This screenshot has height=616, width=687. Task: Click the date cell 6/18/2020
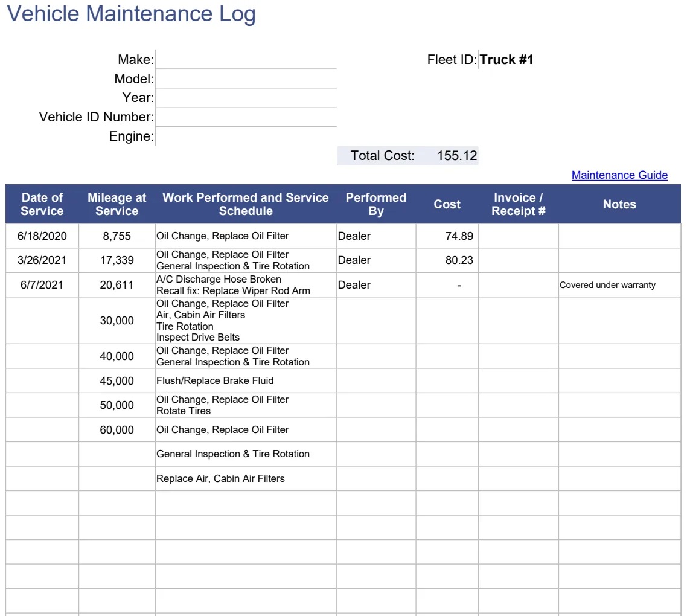pyautogui.click(x=42, y=236)
